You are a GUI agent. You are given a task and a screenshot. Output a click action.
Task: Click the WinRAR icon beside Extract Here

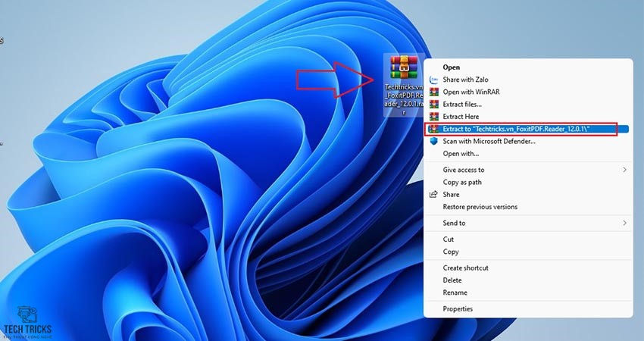point(433,117)
